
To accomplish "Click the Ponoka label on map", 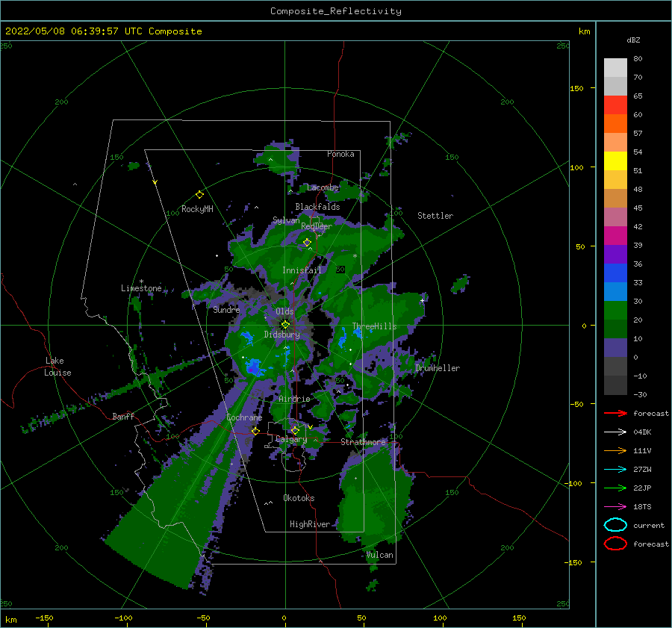I will tap(340, 154).
